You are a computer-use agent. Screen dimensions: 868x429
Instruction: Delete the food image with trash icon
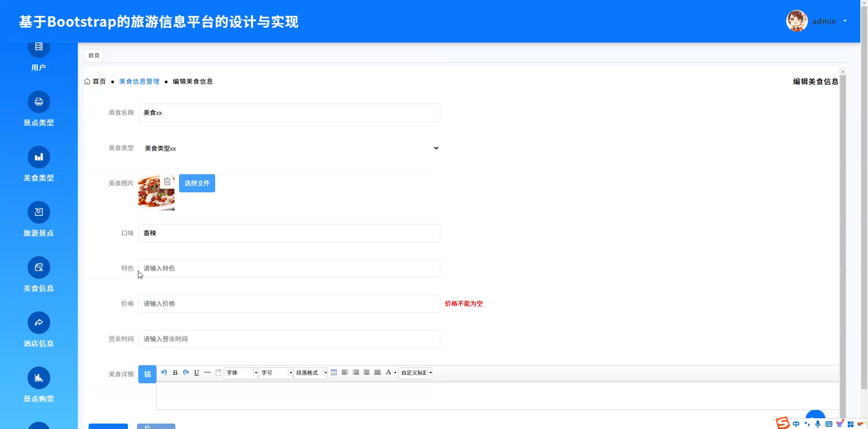pos(167,181)
